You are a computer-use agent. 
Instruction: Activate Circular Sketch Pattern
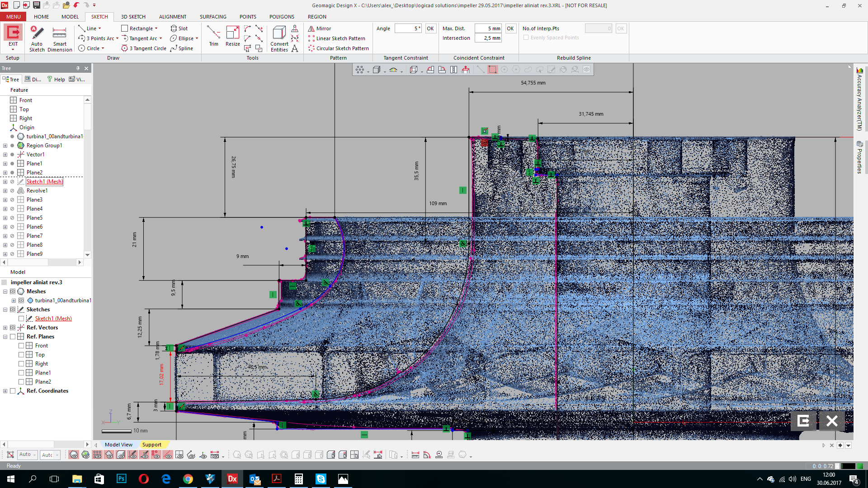point(339,48)
